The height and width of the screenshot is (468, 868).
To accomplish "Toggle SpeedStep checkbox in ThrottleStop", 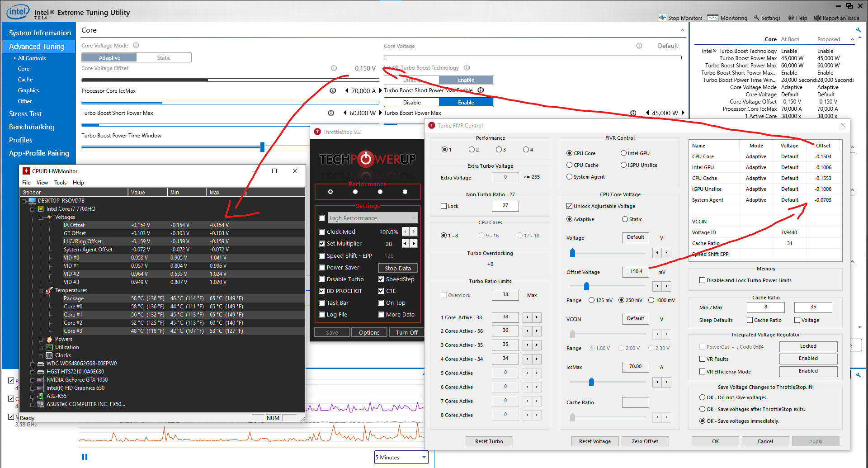I will pyautogui.click(x=381, y=279).
